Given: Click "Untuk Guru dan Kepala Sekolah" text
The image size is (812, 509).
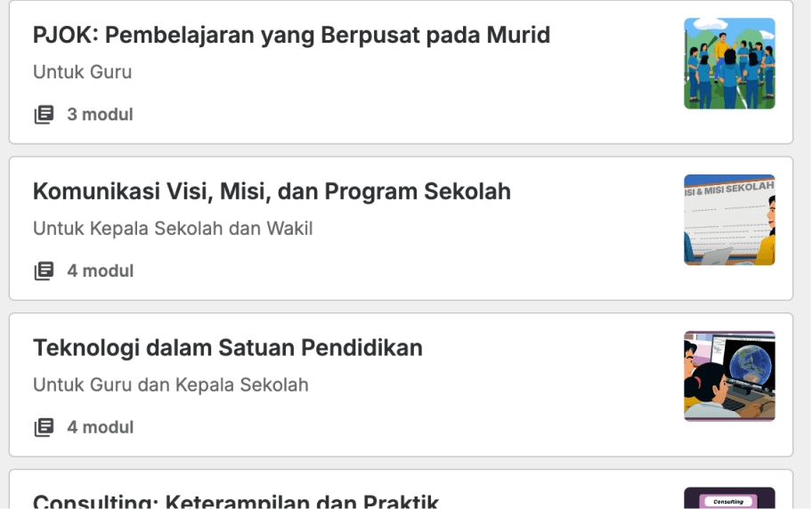Looking at the screenshot, I should 171,384.
